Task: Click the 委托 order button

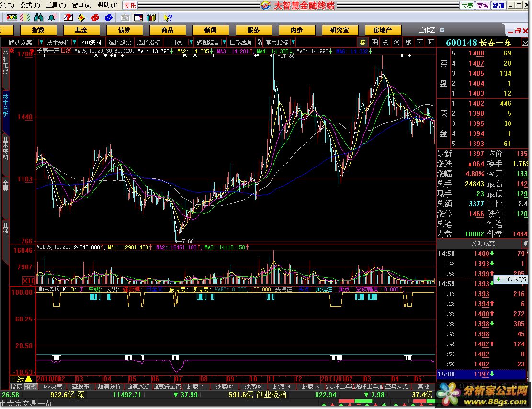Action: [x=130, y=5]
